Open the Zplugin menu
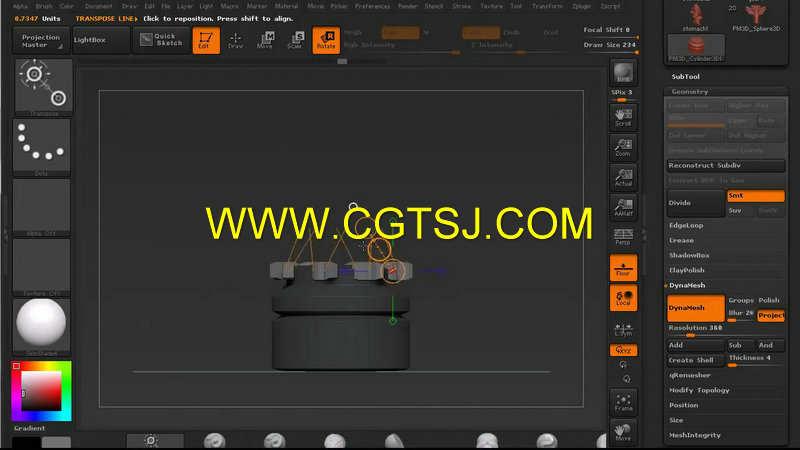The width and height of the screenshot is (800, 450). coord(581,7)
